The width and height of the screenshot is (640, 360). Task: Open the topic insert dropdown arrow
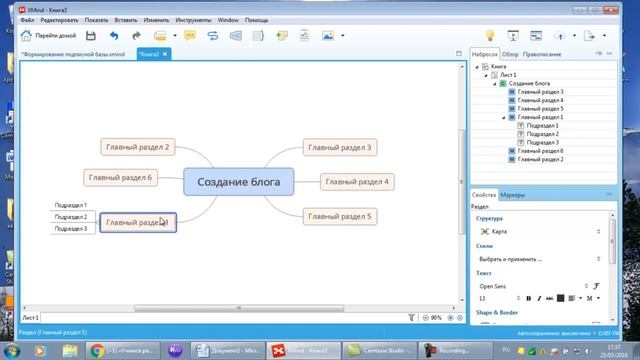click(175, 36)
